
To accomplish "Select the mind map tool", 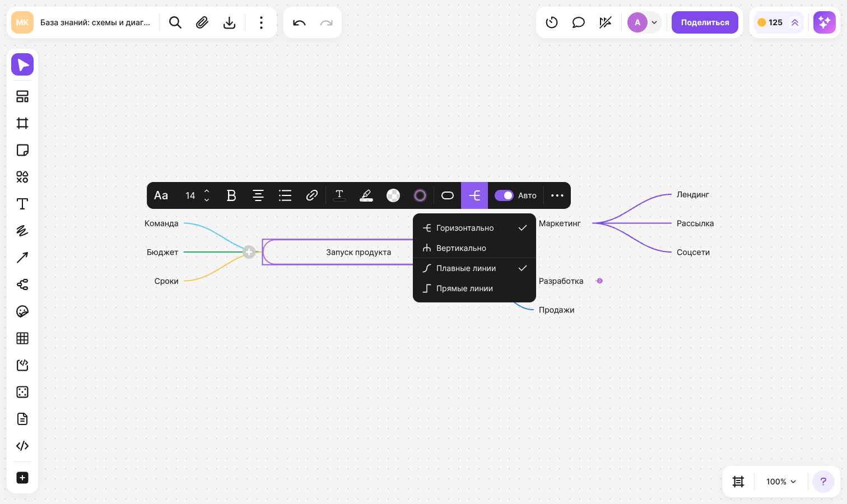I will click(x=22, y=284).
